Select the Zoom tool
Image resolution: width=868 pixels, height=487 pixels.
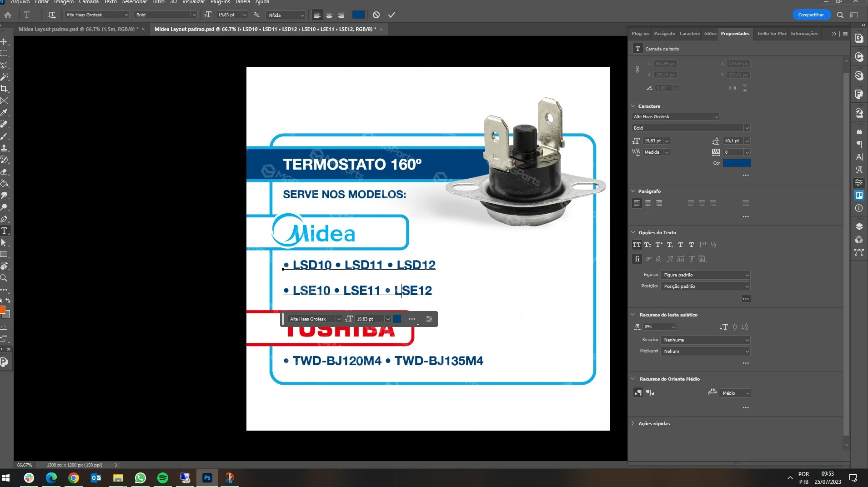4,278
